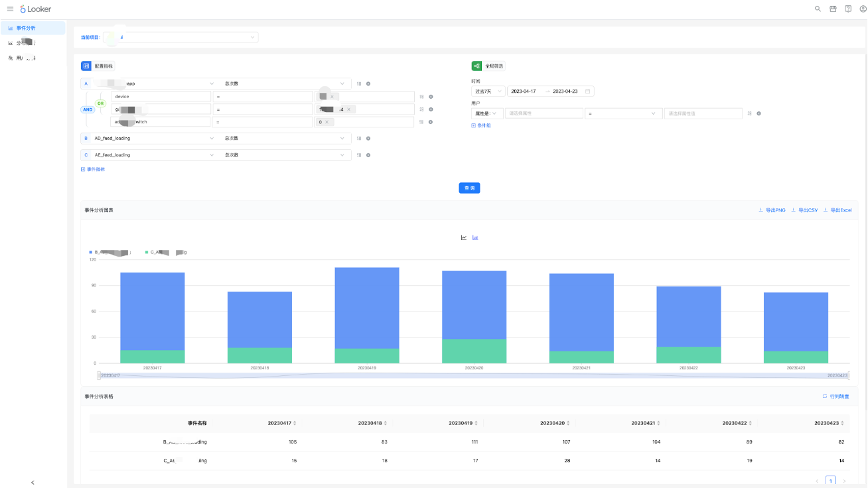Click the 请选择属性值 value field
This screenshot has width=868, height=488.
pyautogui.click(x=703, y=113)
